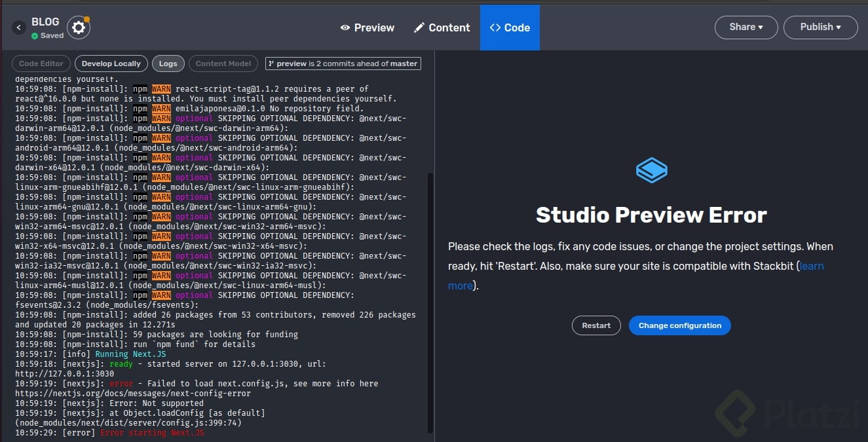The image size is (868, 442).
Task: Open the Share dropdown
Action: pyautogui.click(x=746, y=27)
